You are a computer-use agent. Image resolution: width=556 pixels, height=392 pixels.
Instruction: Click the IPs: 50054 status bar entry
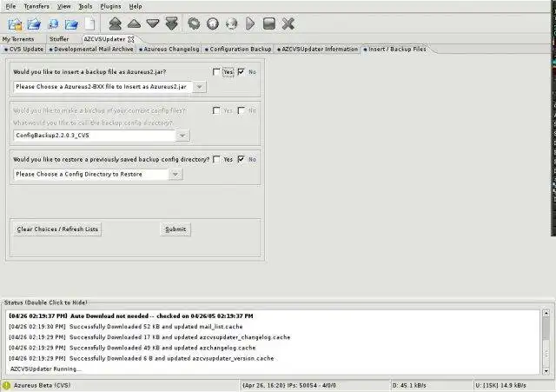click(289, 385)
